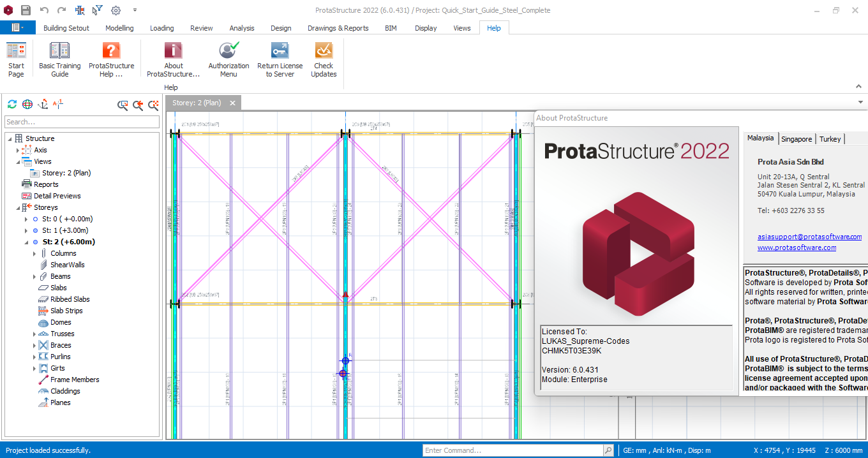This screenshot has width=868, height=458.
Task: Open the Start Page
Action: coord(15,57)
